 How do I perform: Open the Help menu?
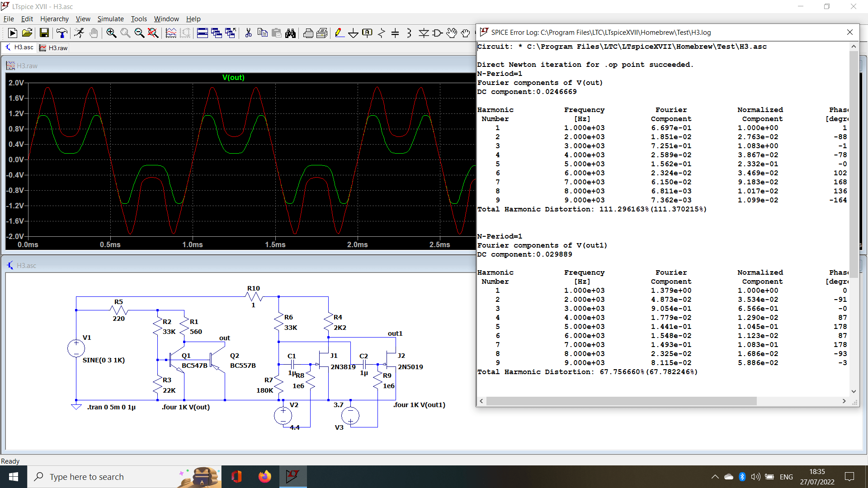click(193, 19)
